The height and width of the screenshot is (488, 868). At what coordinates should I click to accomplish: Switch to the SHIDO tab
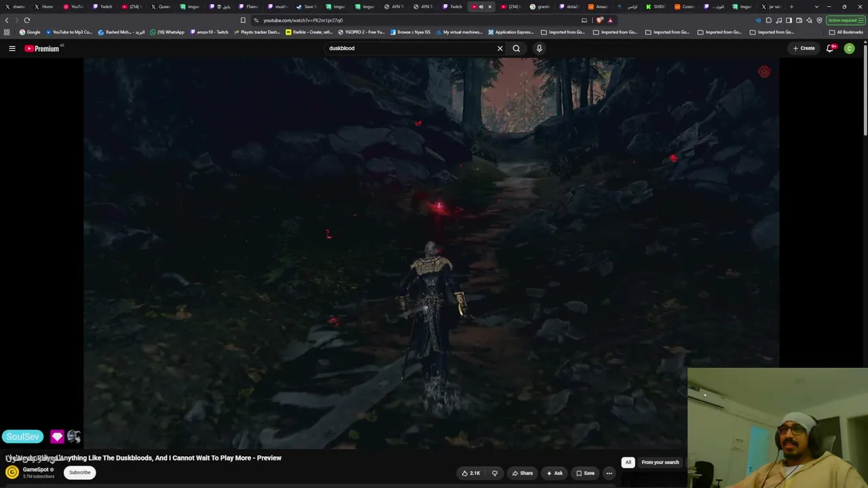pos(655,7)
